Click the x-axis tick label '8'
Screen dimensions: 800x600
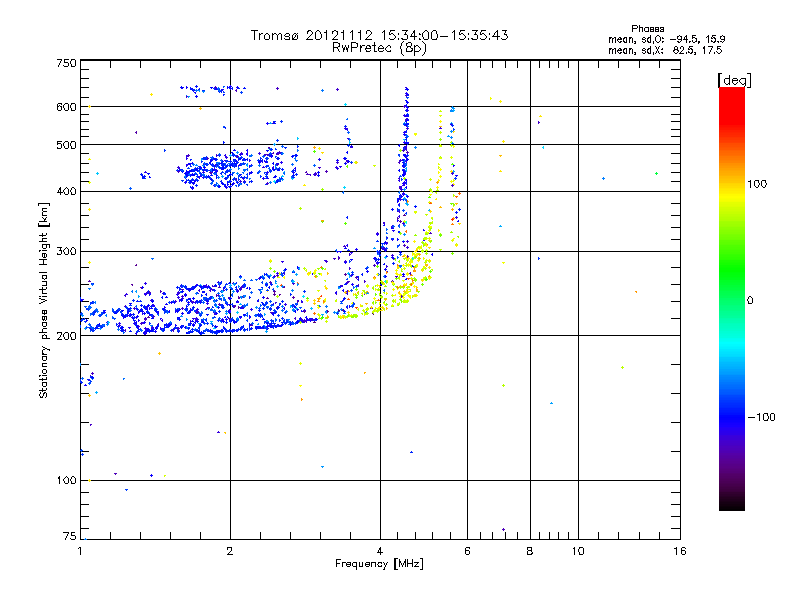point(530,551)
